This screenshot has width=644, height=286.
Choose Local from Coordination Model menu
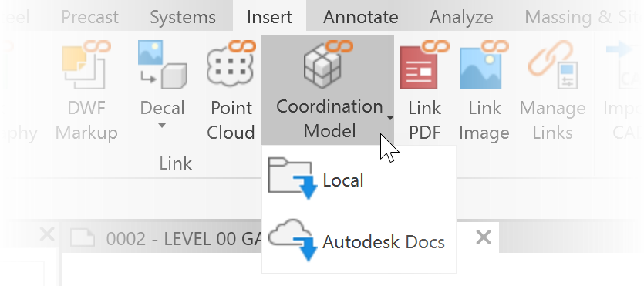pos(359,180)
